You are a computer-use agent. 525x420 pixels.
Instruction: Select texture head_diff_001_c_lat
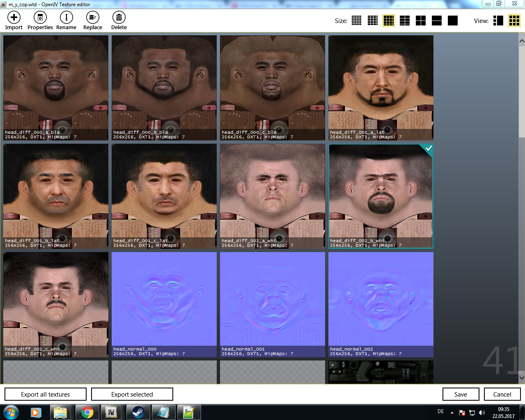(x=164, y=196)
